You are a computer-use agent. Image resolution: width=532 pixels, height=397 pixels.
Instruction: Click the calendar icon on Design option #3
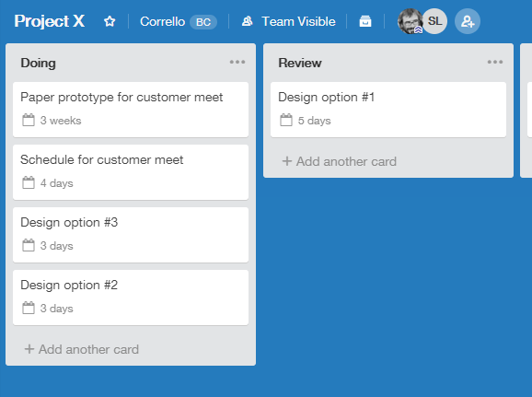click(x=29, y=245)
